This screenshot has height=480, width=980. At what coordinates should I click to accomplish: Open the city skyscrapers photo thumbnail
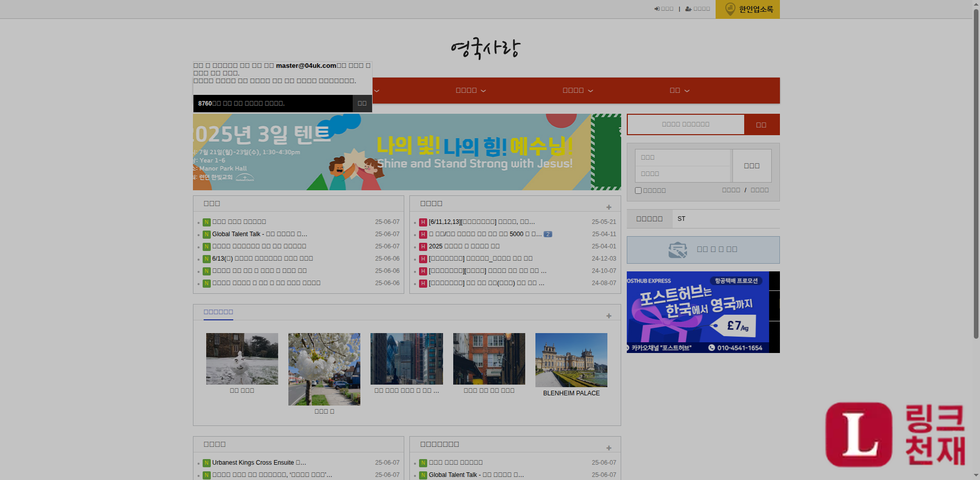[x=407, y=359]
